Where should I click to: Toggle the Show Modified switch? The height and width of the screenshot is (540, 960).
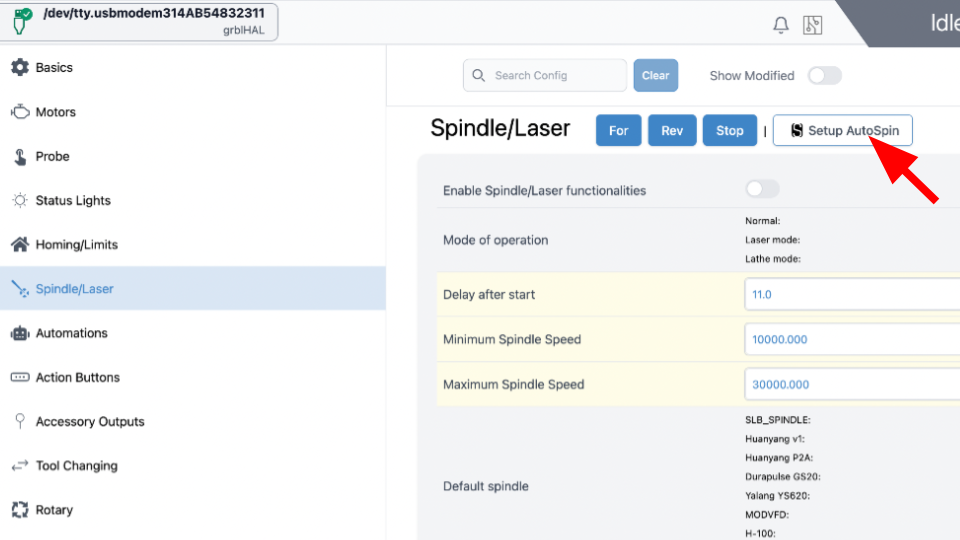click(824, 76)
